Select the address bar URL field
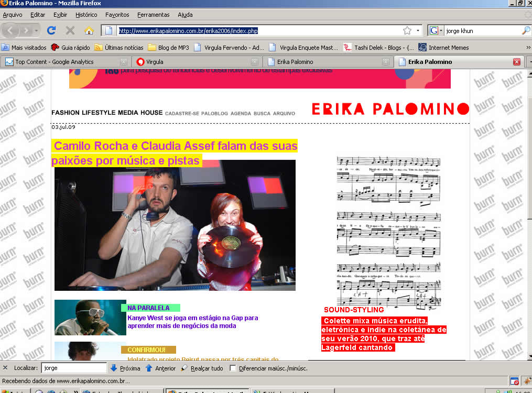Screen dimensions: 532x393 click(x=259, y=31)
